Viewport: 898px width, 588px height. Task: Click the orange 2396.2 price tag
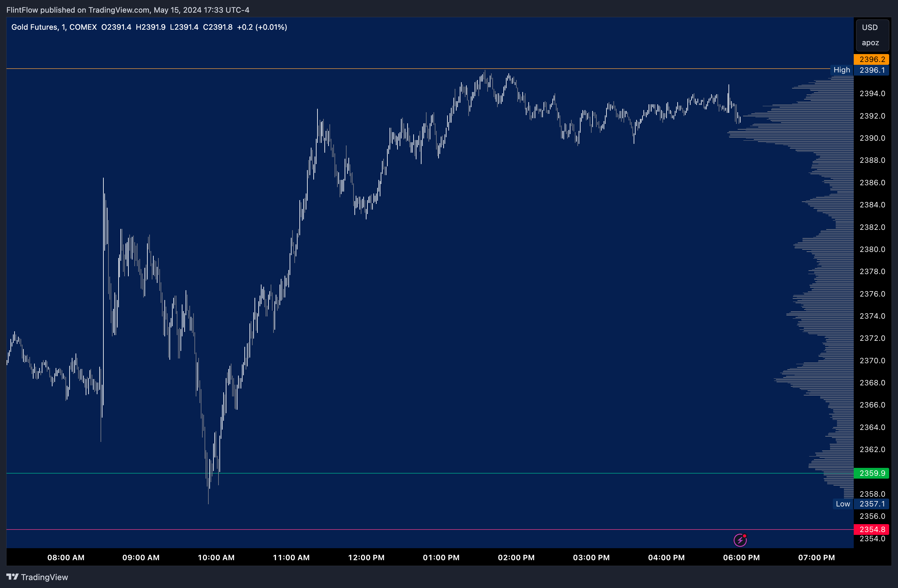tap(871, 59)
